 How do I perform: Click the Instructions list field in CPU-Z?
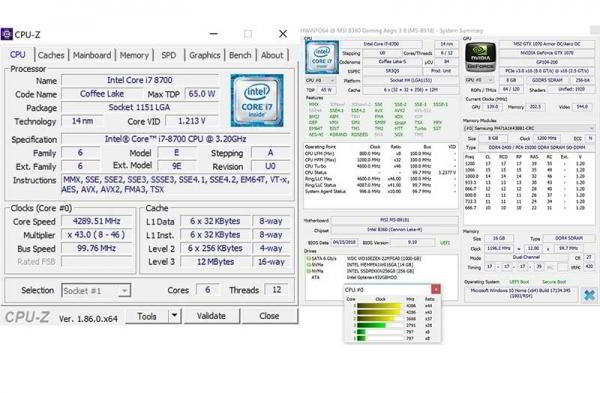(x=176, y=184)
